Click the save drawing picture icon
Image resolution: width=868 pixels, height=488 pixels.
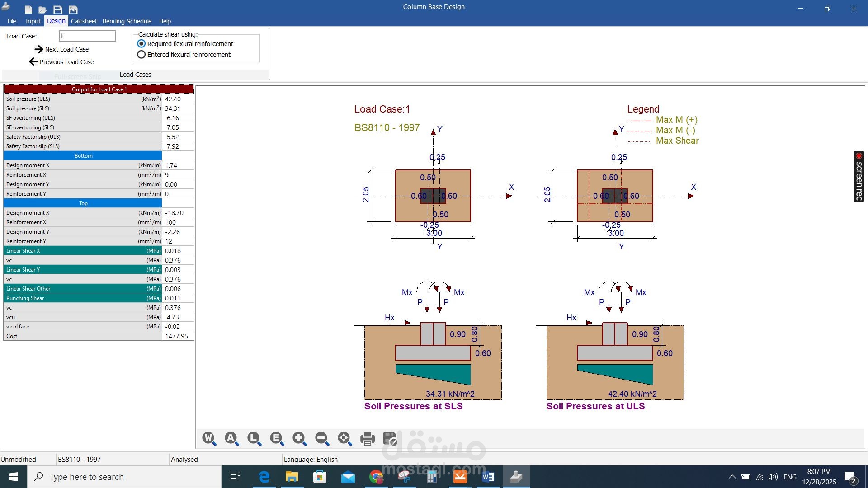pos(390,438)
